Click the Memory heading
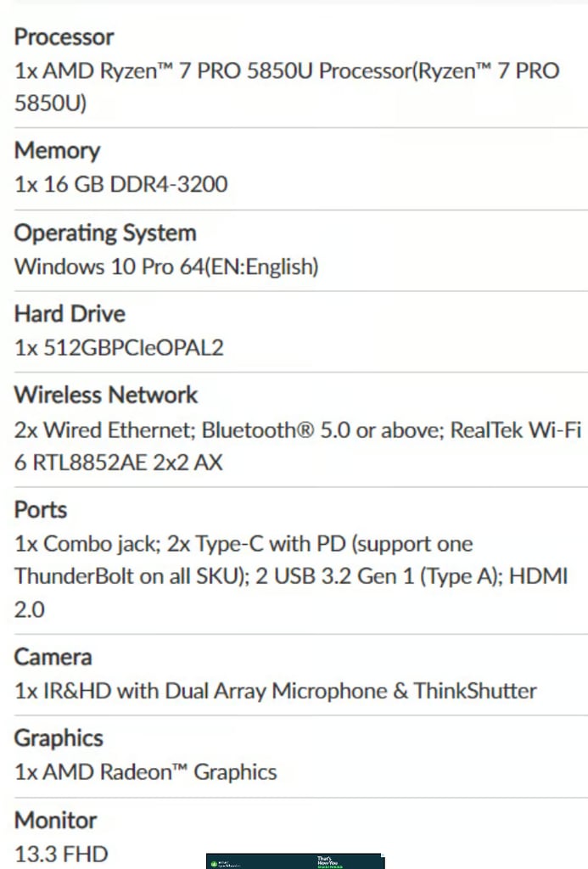The width and height of the screenshot is (588, 869). tap(57, 151)
